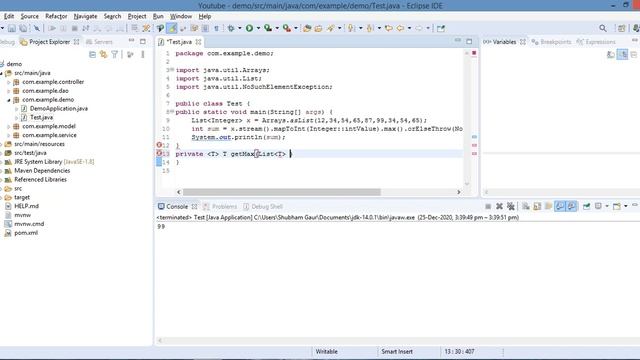
Task: Click the Clear Console icon
Action: [x=526, y=207]
